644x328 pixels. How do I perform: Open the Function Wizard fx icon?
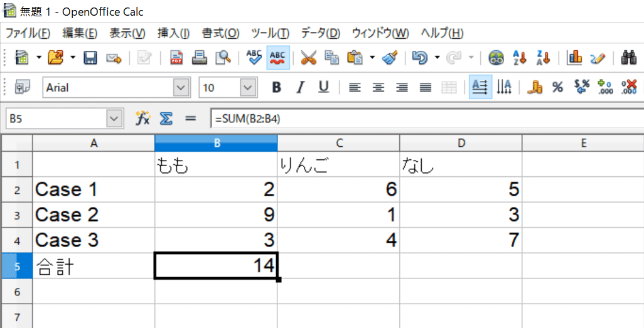[x=143, y=119]
